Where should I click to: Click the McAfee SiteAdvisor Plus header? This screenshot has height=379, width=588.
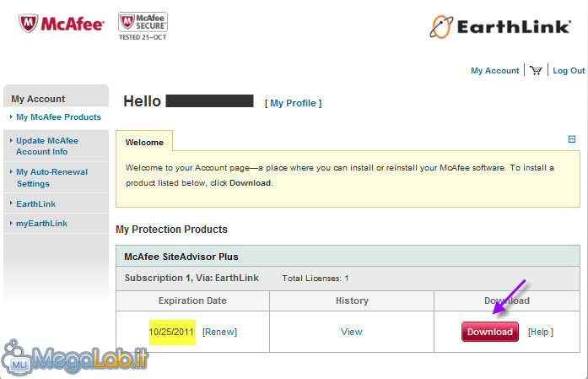348,257
